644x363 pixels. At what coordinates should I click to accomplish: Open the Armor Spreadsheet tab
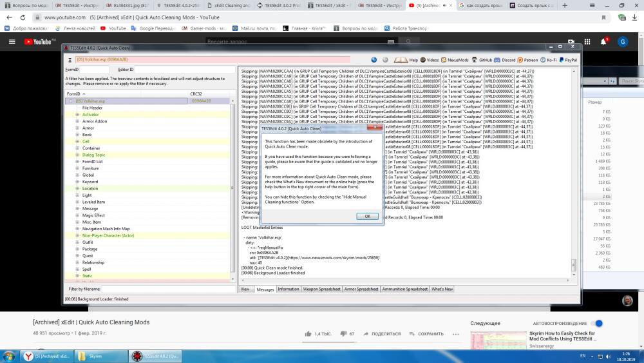coord(361,289)
